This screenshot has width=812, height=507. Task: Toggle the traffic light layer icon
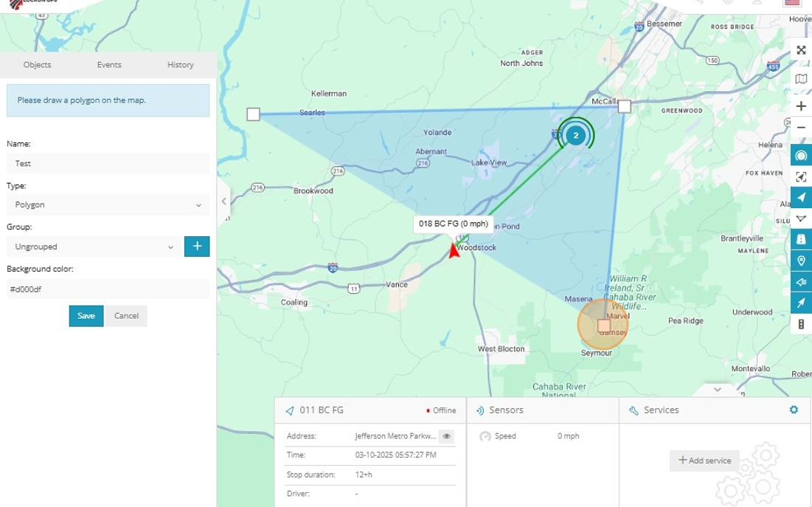coord(801,324)
